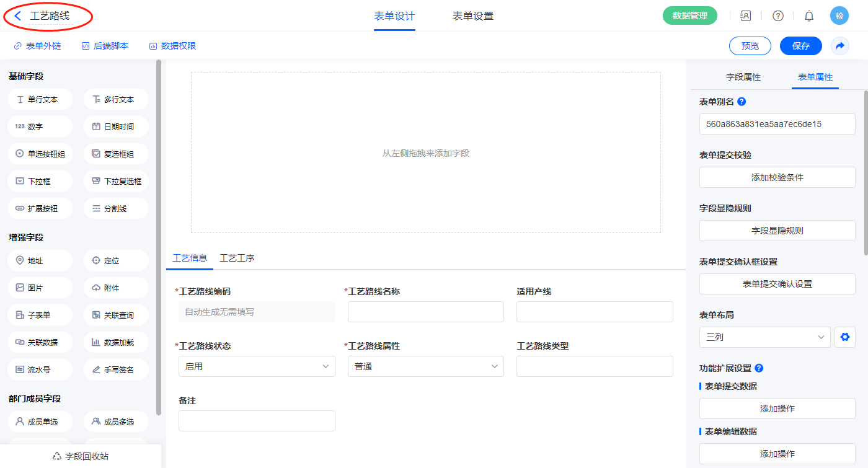Screen dimensions: 868x468
Task: Open the 字段属性 tab
Action: (743, 77)
